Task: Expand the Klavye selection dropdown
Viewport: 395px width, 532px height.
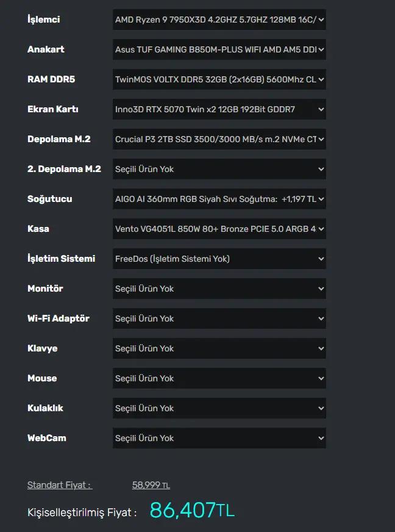Action: (219, 348)
